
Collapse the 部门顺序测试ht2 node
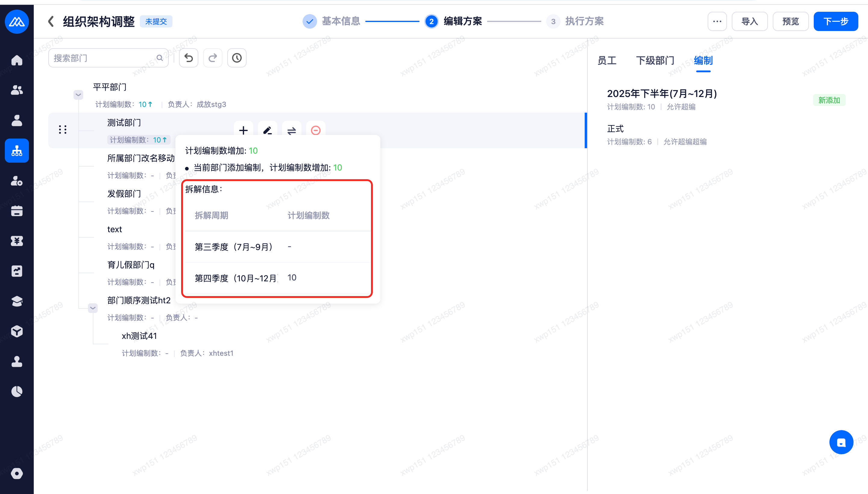93,308
